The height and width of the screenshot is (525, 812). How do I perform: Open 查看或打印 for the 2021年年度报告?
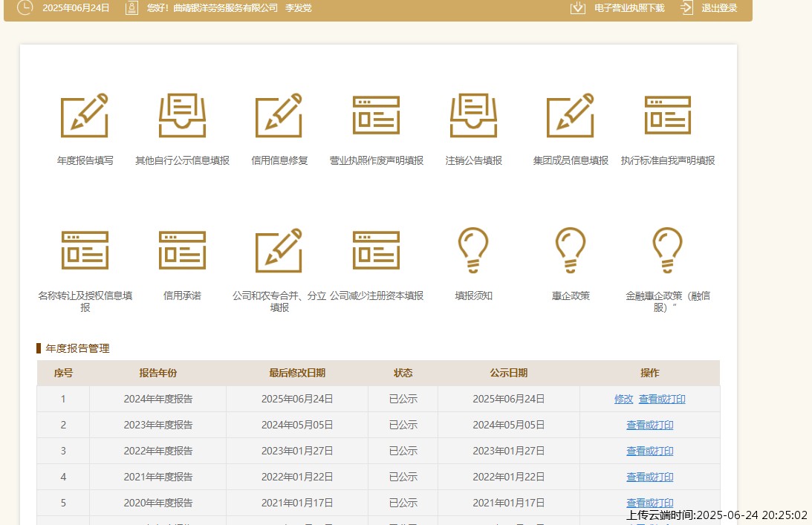(x=650, y=477)
